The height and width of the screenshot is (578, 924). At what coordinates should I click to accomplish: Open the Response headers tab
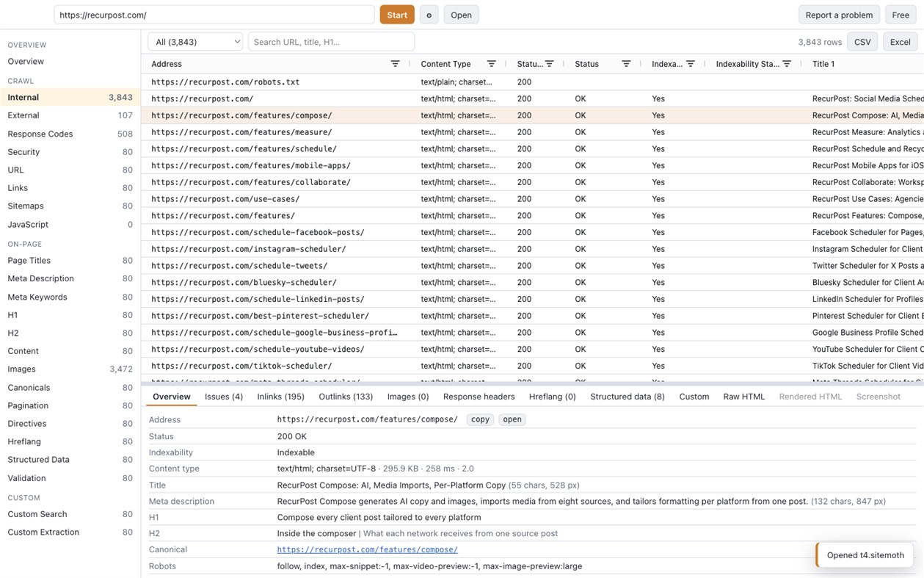tap(479, 397)
